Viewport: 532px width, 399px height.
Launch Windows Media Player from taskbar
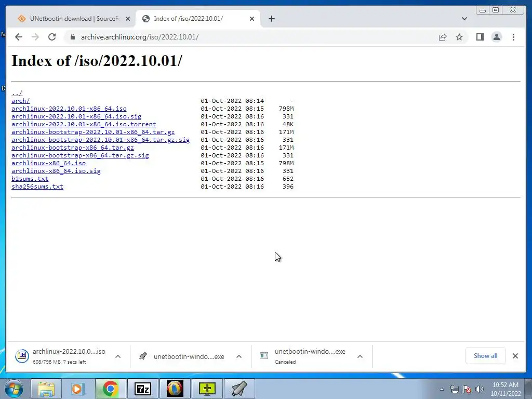coord(78,389)
